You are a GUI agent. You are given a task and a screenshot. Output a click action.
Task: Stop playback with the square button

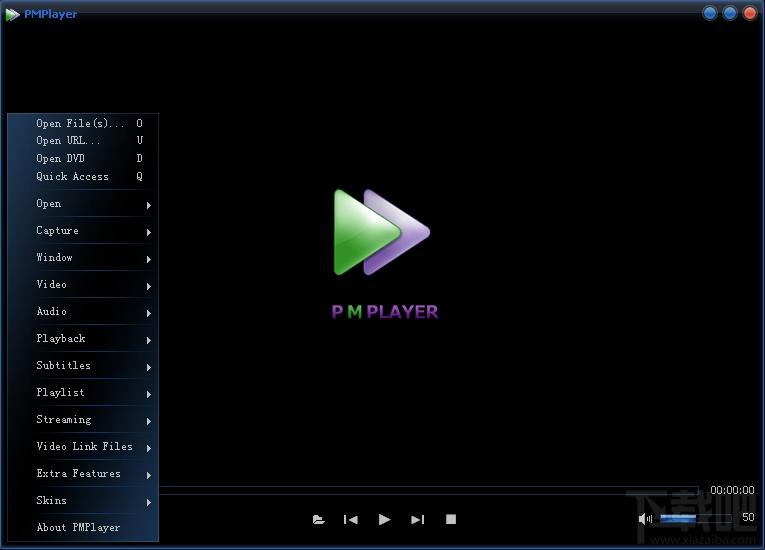pos(451,519)
